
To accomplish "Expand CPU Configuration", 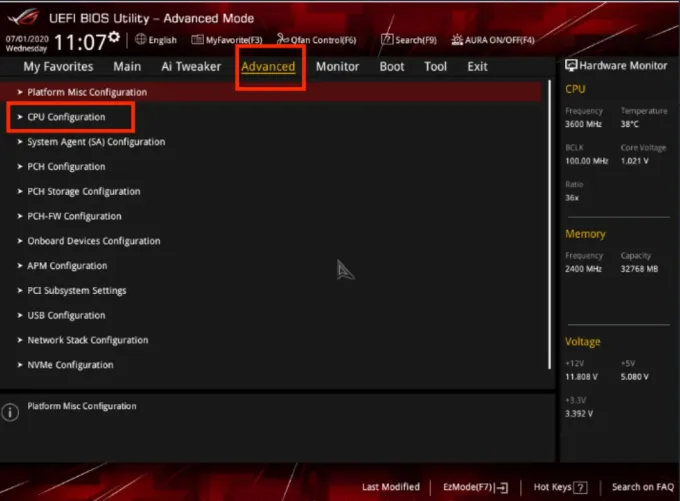I will (x=66, y=117).
